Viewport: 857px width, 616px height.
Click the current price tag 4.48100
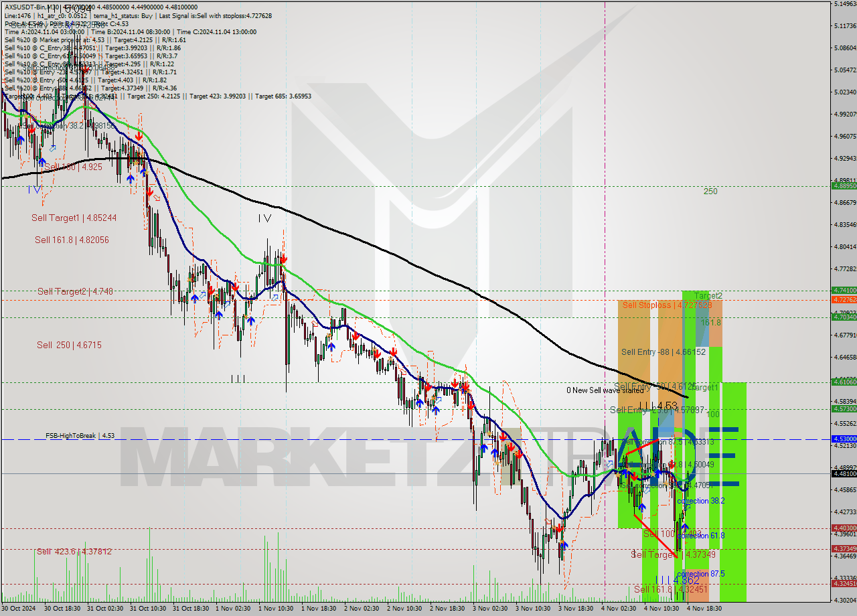pos(844,473)
